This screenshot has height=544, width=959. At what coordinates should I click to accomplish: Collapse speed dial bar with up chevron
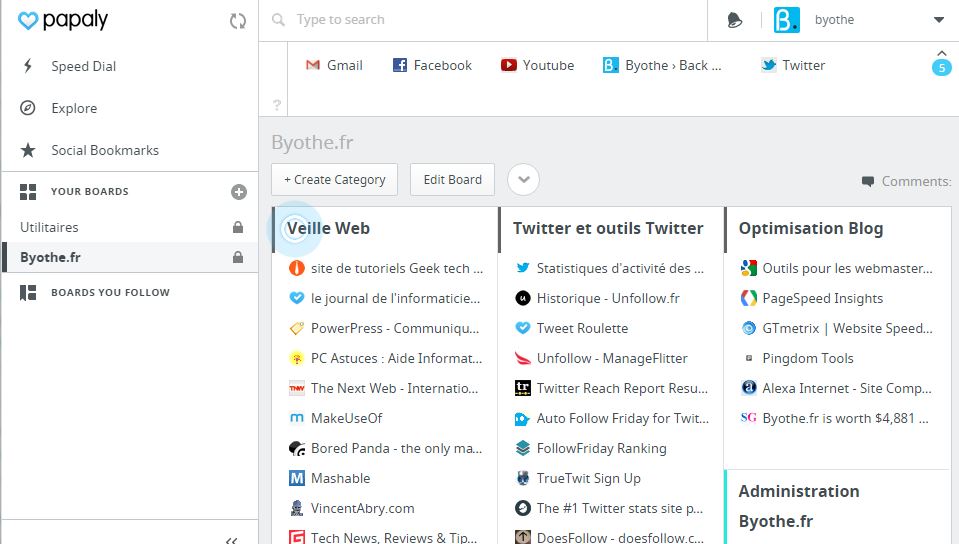[942, 53]
